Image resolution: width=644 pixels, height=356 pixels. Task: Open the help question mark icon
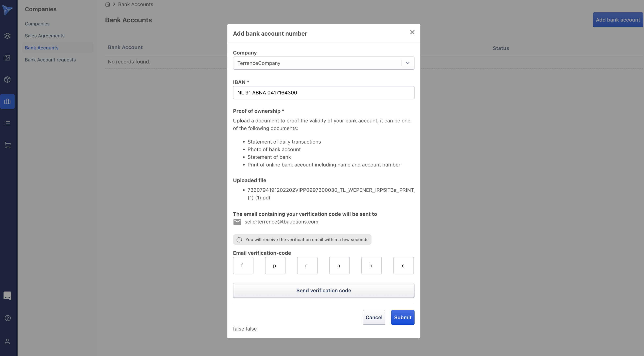coord(7,318)
